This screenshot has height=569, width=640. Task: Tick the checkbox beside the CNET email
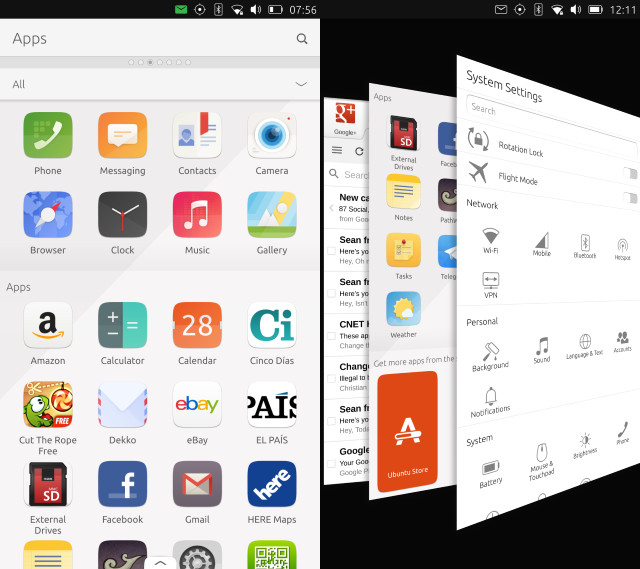(331, 336)
